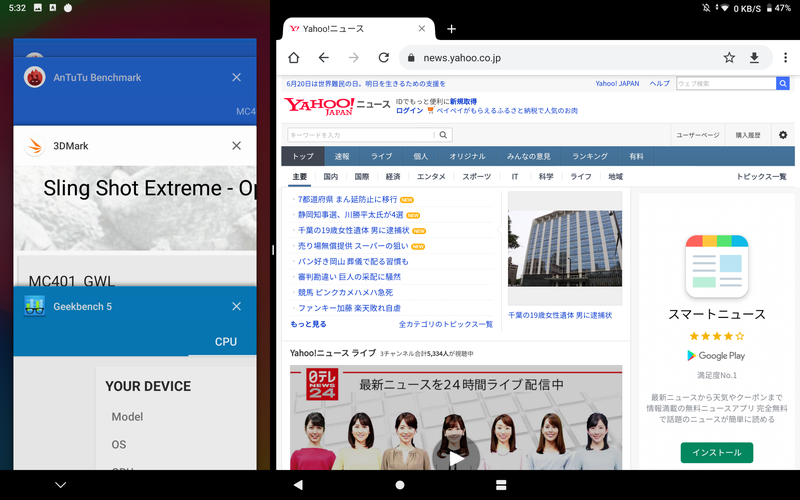Click the ログイン link
The height and width of the screenshot is (500, 800).
[x=410, y=110]
